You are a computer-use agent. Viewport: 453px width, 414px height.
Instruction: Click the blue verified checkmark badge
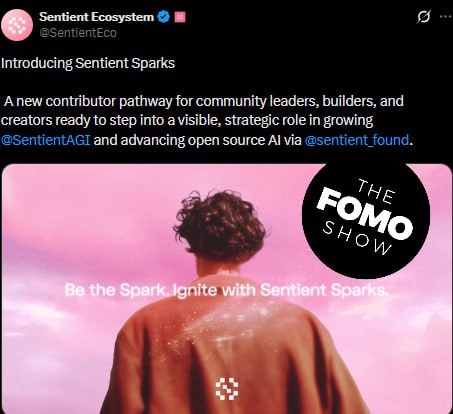coord(163,17)
